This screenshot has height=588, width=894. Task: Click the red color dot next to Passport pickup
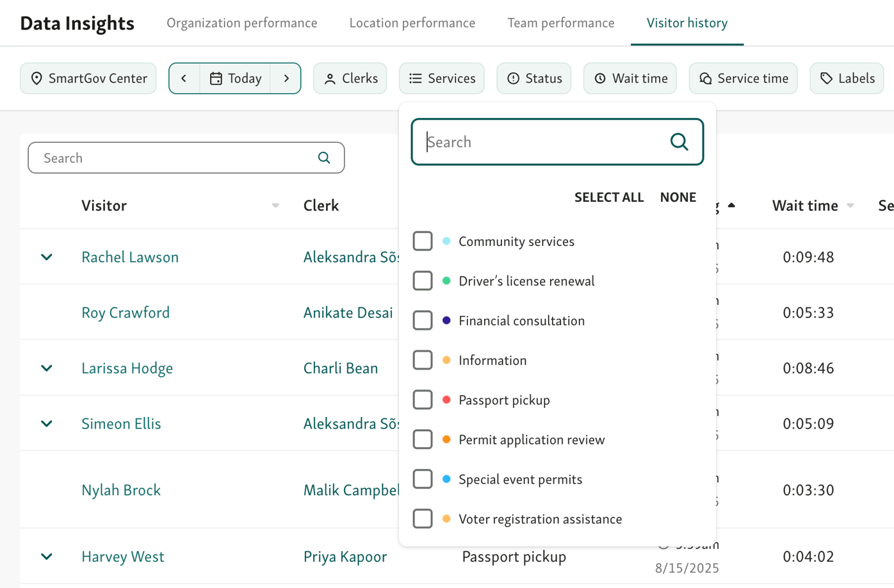[x=446, y=400]
